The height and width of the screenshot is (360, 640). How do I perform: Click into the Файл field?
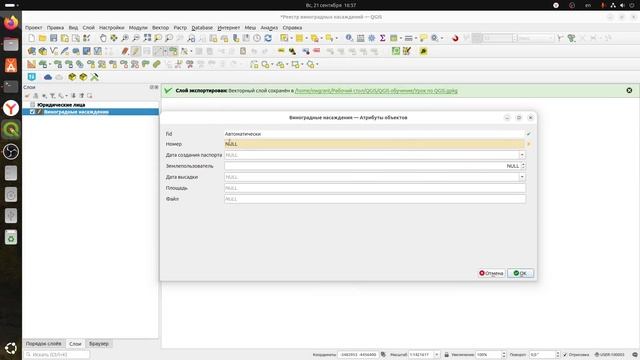pos(375,199)
